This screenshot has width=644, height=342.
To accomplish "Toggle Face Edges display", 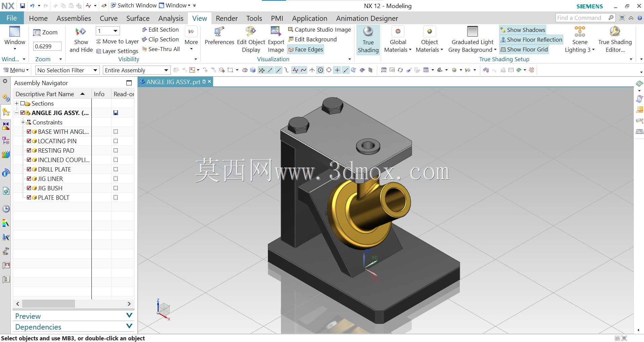I will click(306, 49).
